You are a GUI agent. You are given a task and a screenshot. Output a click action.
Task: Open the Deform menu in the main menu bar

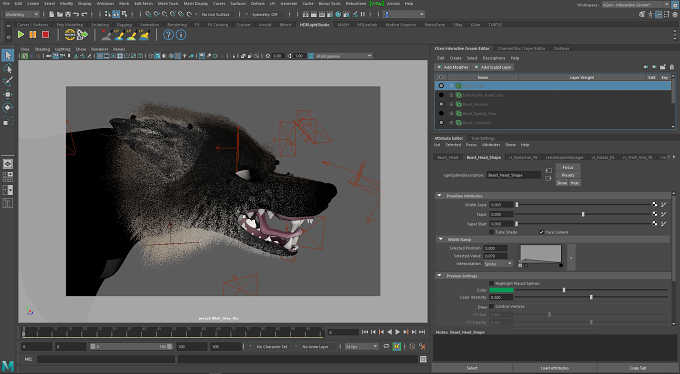[x=258, y=3]
